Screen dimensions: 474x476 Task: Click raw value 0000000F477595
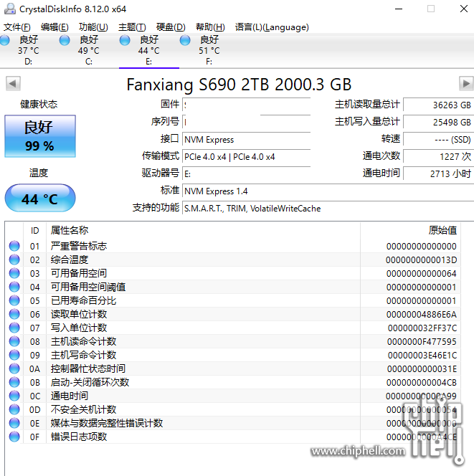(422, 342)
